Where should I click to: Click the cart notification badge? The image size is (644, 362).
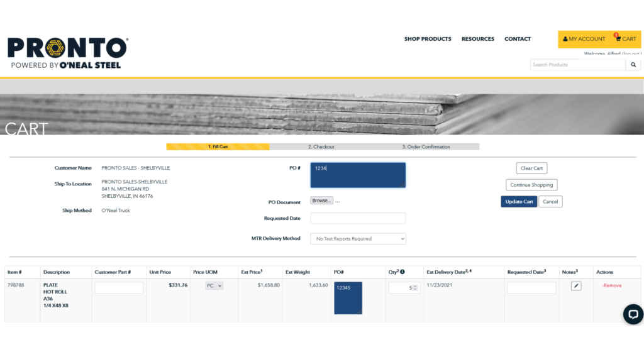click(616, 35)
